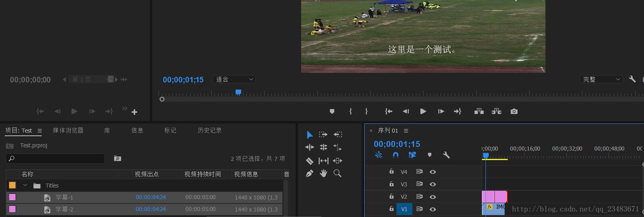Hide track V2 output eye
Screen dimensions: 644x217
point(433,197)
